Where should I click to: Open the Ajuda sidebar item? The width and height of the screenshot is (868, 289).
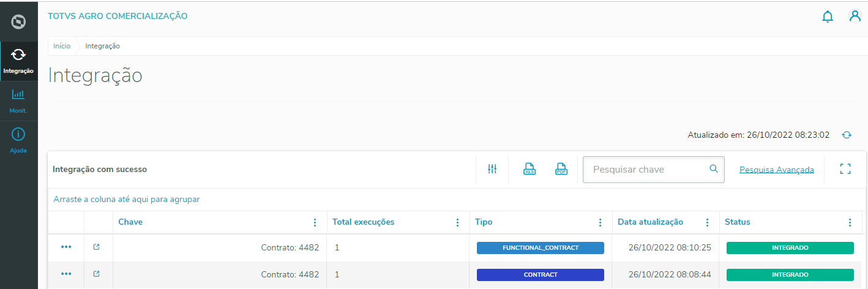point(18,140)
